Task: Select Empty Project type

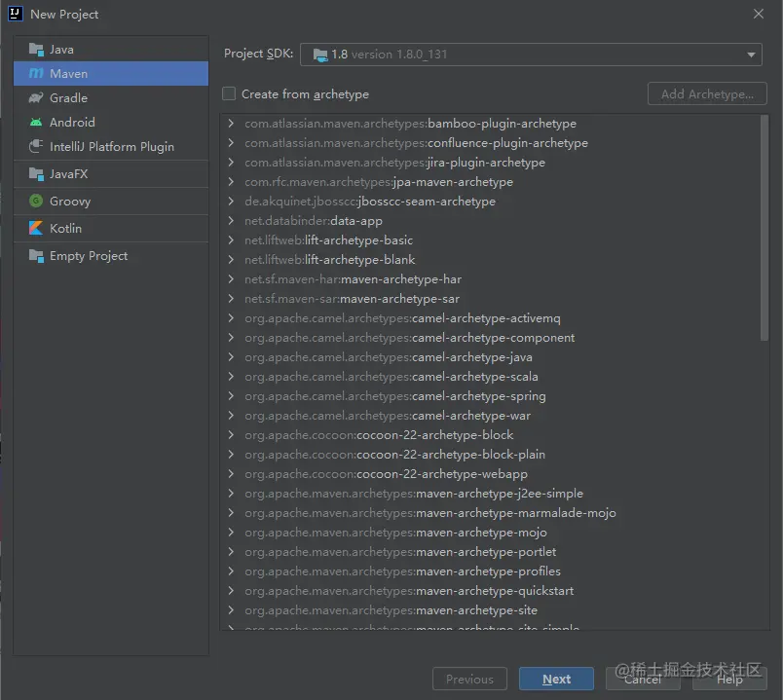Action: [111, 256]
